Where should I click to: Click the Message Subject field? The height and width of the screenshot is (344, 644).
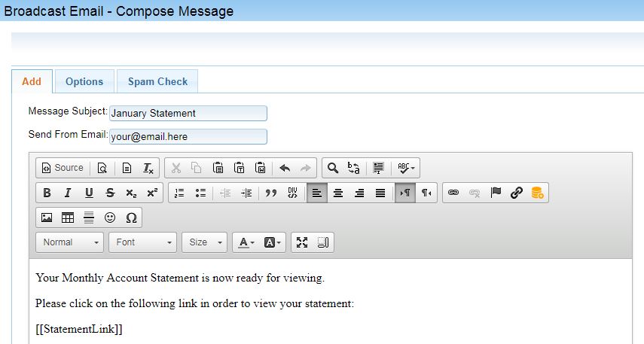click(x=188, y=113)
